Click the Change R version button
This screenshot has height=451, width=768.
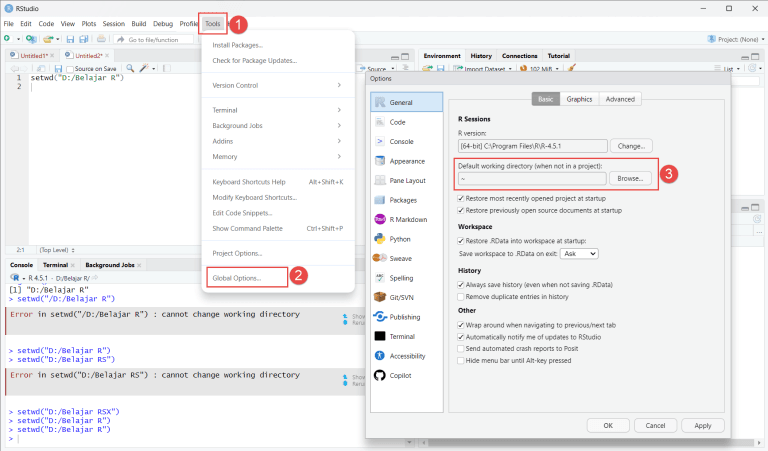click(x=631, y=146)
